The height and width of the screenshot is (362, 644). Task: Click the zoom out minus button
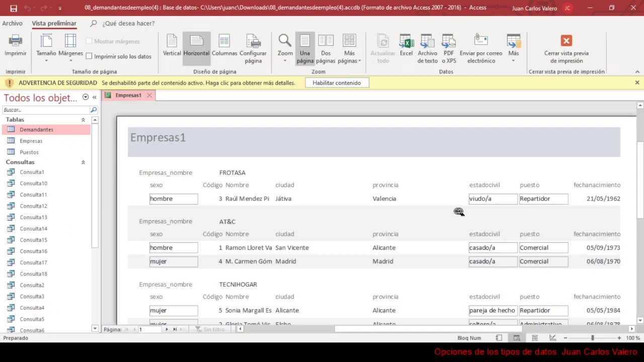point(566,338)
